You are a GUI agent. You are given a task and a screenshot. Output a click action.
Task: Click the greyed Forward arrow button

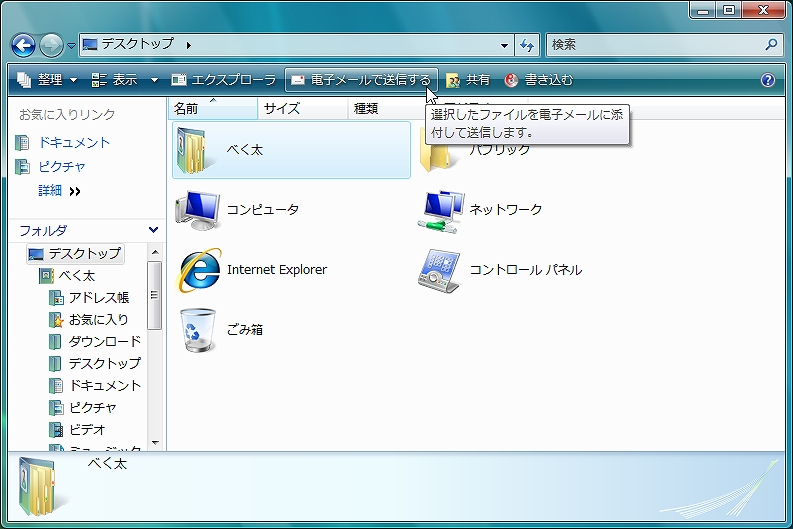tap(51, 46)
